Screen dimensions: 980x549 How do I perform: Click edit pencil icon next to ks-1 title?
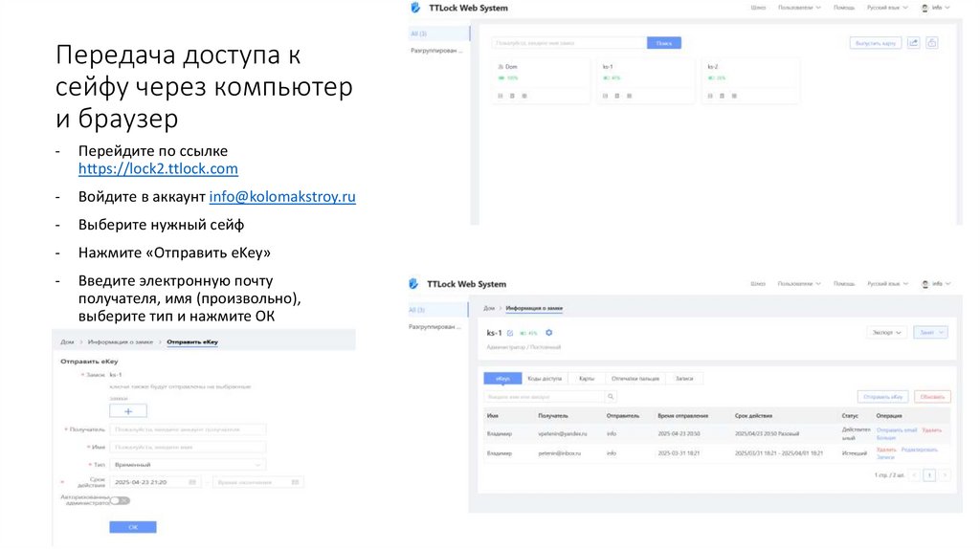[x=510, y=333]
